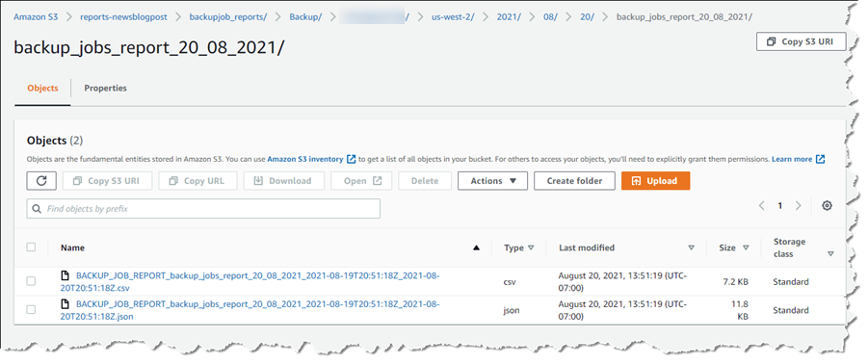Open the Learn more link
The width and height of the screenshot is (868, 364).
[x=792, y=159]
